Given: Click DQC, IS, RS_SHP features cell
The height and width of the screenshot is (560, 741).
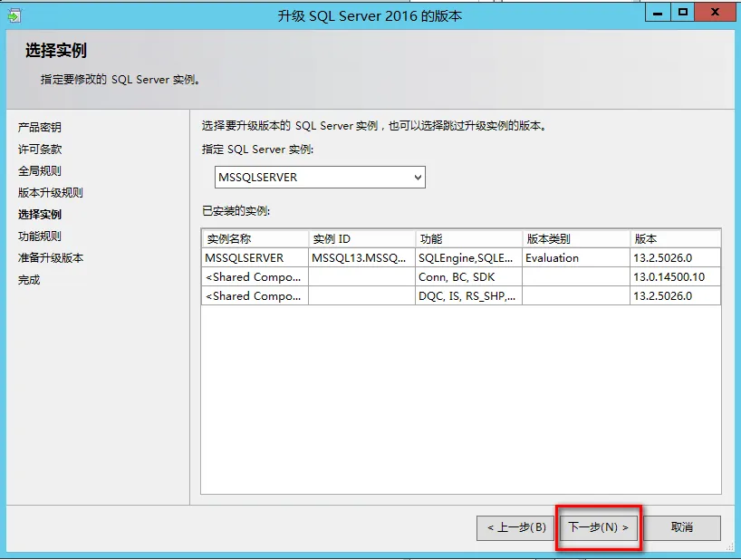Looking at the screenshot, I should coord(469,295).
